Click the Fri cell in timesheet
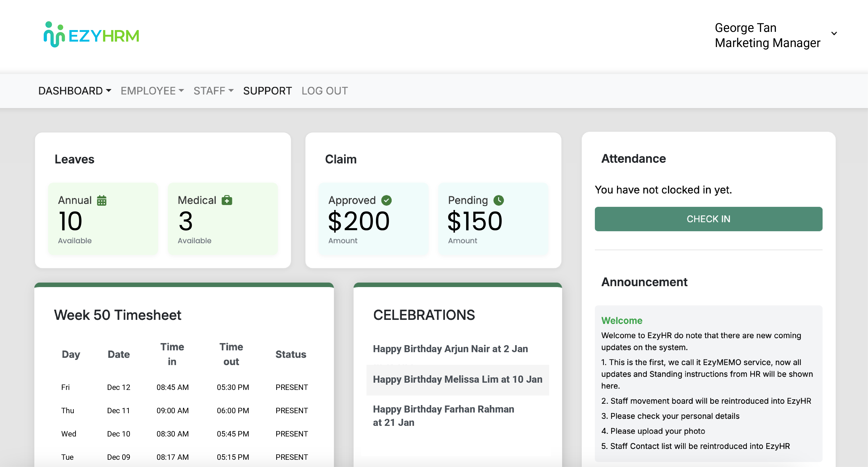The image size is (868, 467). (65, 387)
